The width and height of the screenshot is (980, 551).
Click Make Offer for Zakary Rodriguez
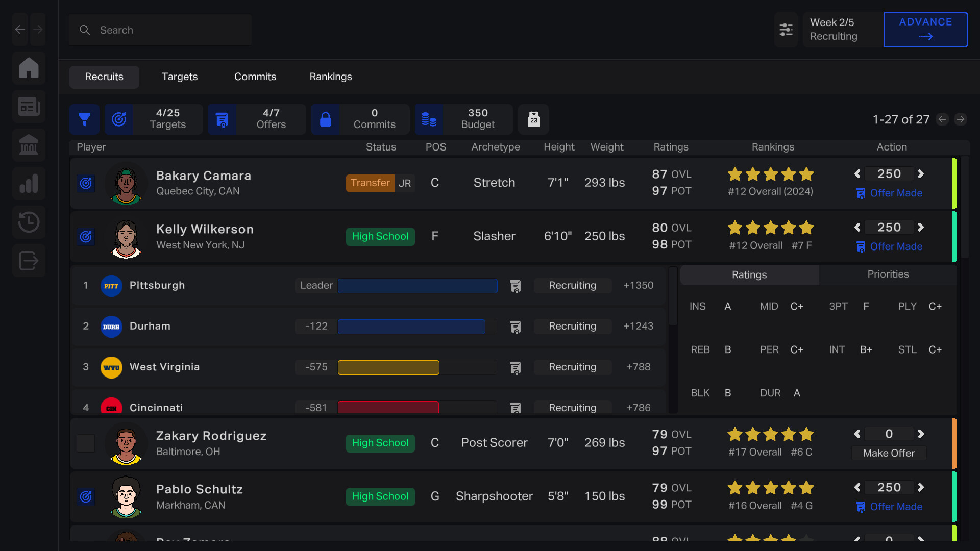tap(889, 453)
